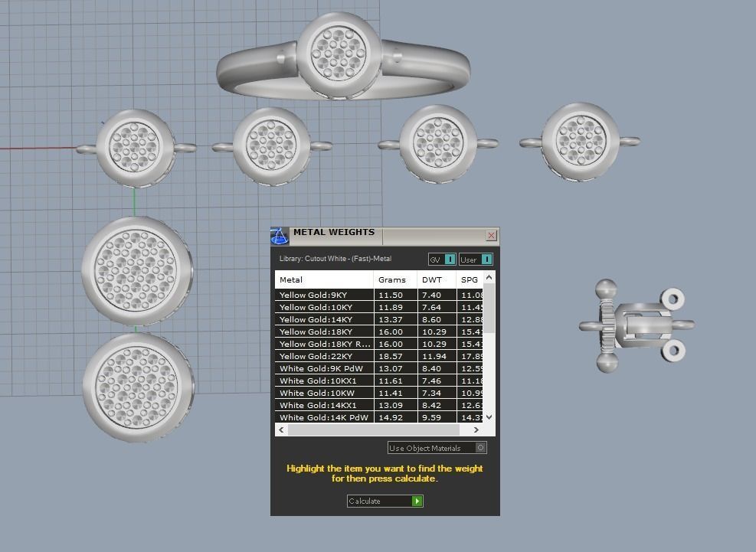Viewport: 756px width, 552px height.
Task: Select the leftmost small bezel link model
Action: [x=136, y=148]
